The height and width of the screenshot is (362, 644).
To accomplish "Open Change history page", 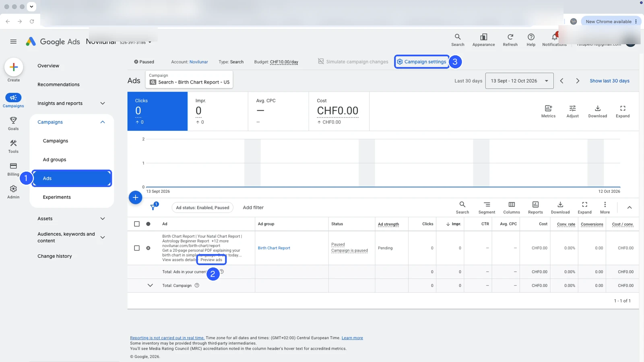I will [55, 256].
